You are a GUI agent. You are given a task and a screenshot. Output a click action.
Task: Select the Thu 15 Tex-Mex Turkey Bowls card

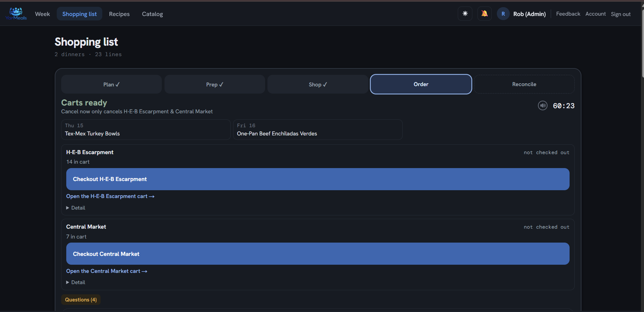tap(146, 130)
